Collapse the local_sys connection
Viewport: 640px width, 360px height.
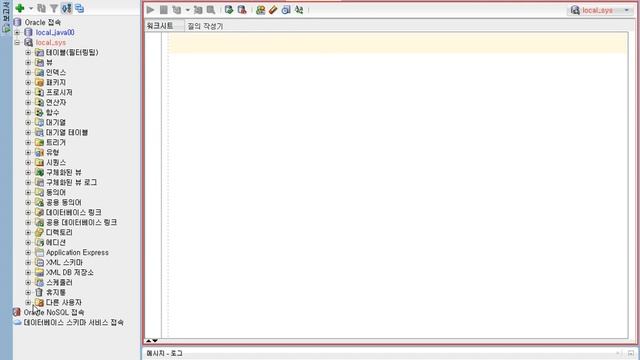pos(17,42)
